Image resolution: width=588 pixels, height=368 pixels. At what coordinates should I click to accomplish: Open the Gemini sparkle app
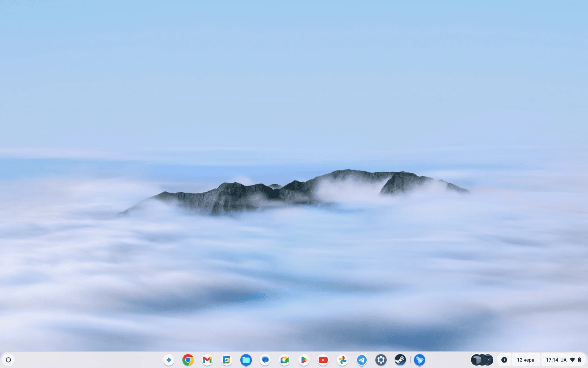[x=169, y=360]
